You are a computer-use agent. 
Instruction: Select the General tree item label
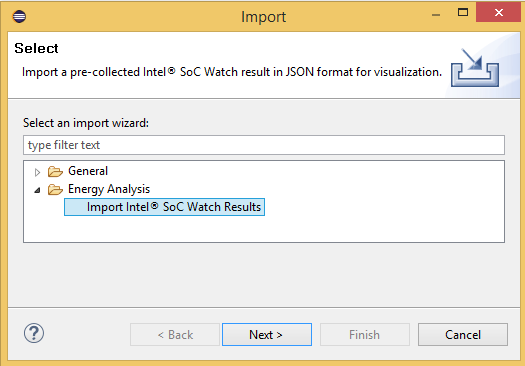coord(88,171)
